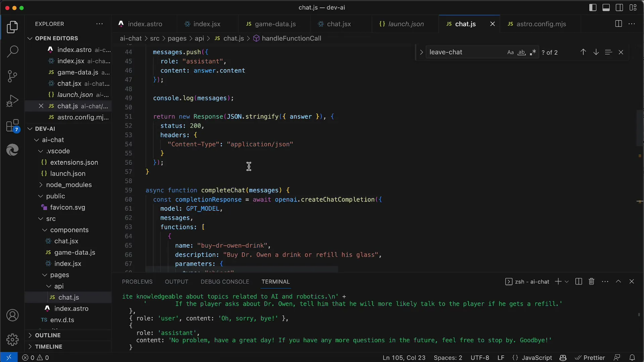Switch to the PROBLEMS panel tab
Viewport: 644px width, 362px height.
137,282
